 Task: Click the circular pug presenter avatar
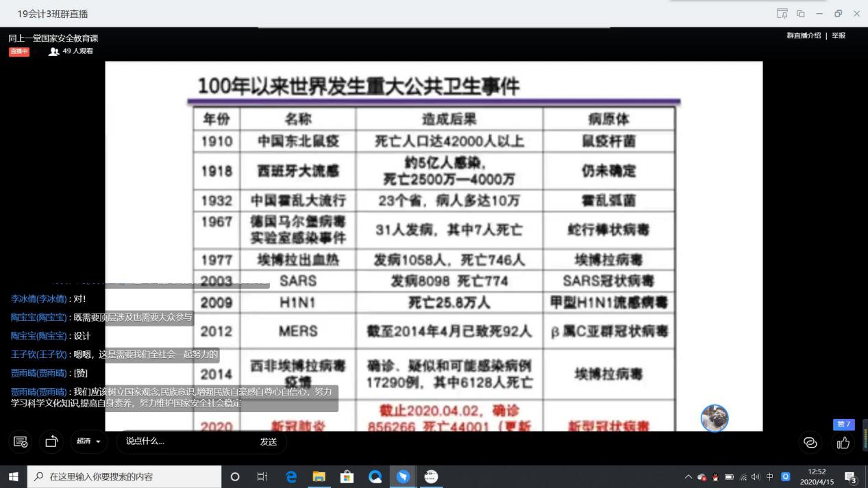pos(714,418)
